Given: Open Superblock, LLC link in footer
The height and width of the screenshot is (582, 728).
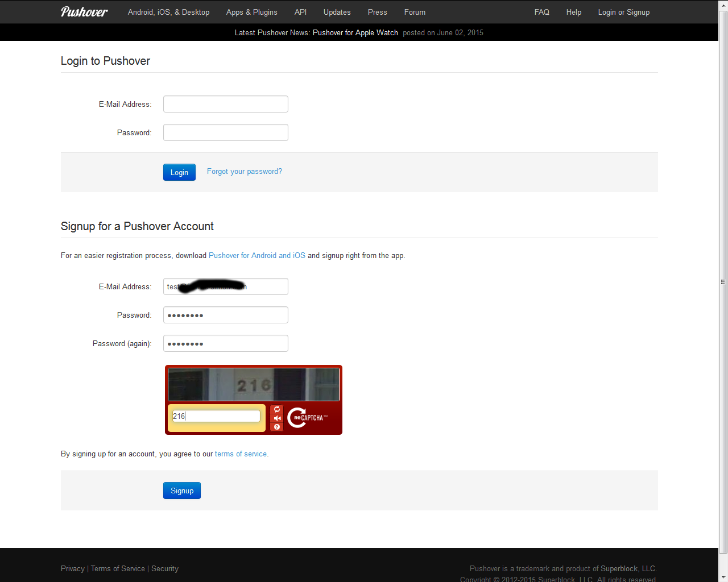Looking at the screenshot, I should click(628, 568).
